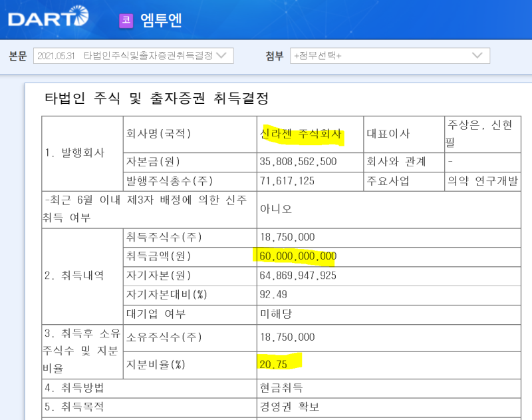Click the 대기업 여부 label
This screenshot has width=532, height=420.
coord(156,314)
